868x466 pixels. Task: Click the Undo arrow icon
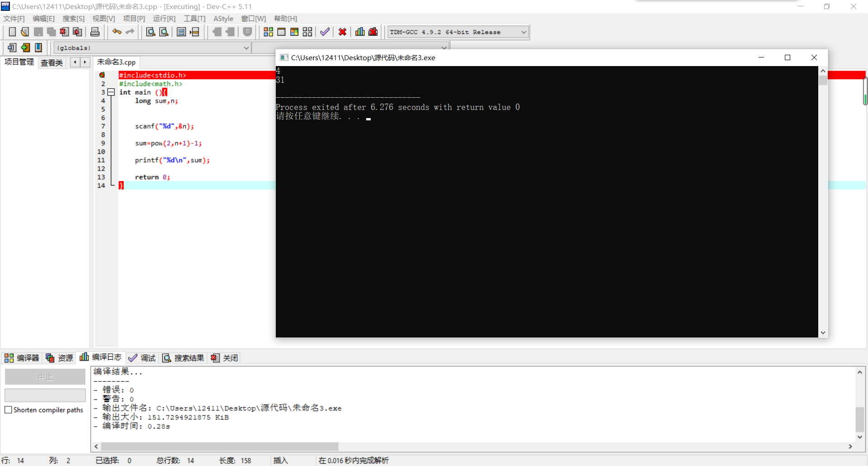(117, 32)
